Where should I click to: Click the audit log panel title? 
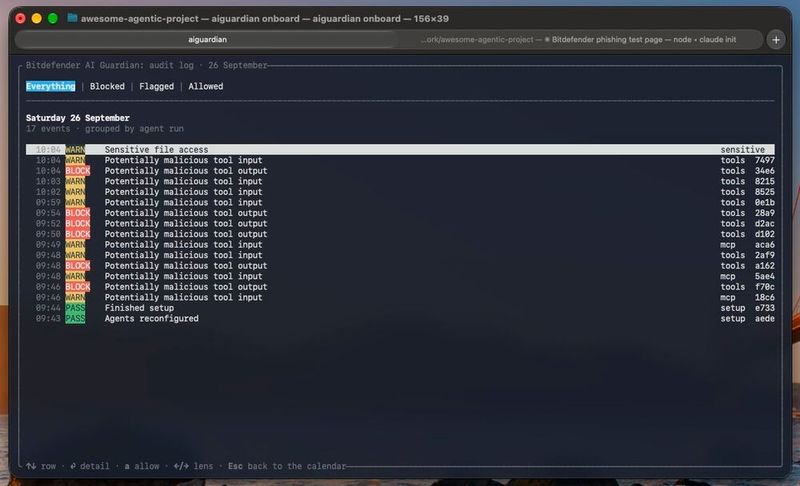point(146,65)
